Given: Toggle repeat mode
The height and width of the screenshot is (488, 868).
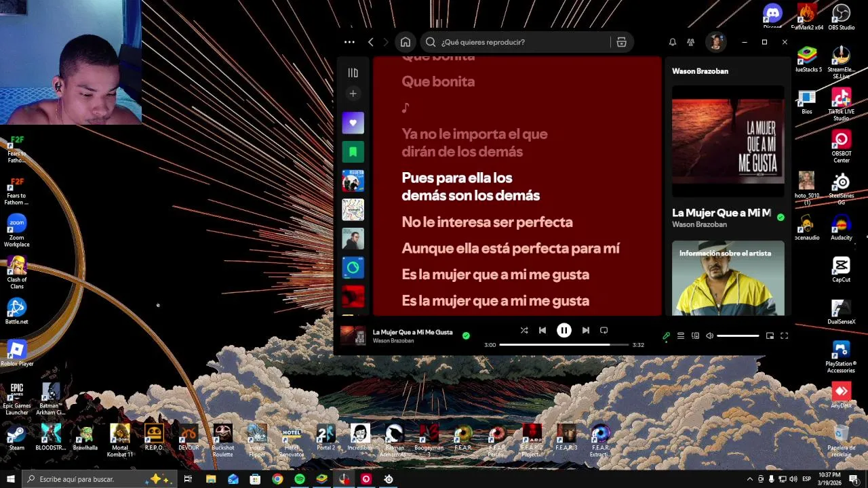Looking at the screenshot, I should (604, 330).
